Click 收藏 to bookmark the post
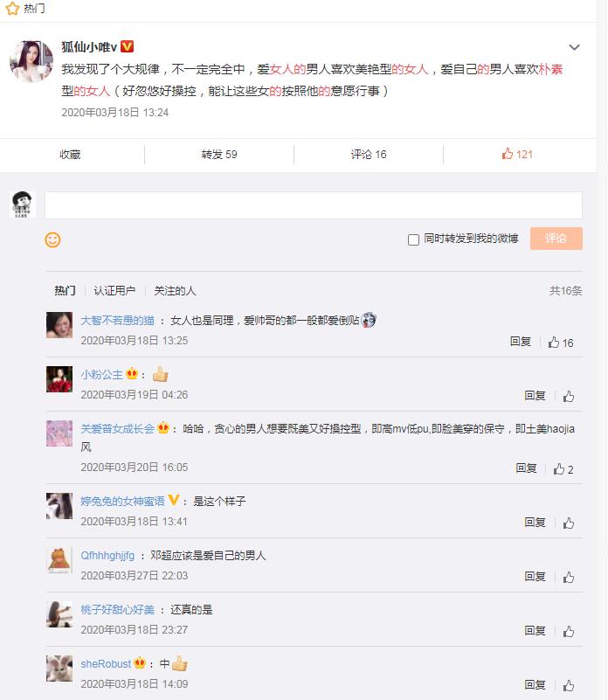Image resolution: width=608 pixels, height=700 pixels. point(70,155)
